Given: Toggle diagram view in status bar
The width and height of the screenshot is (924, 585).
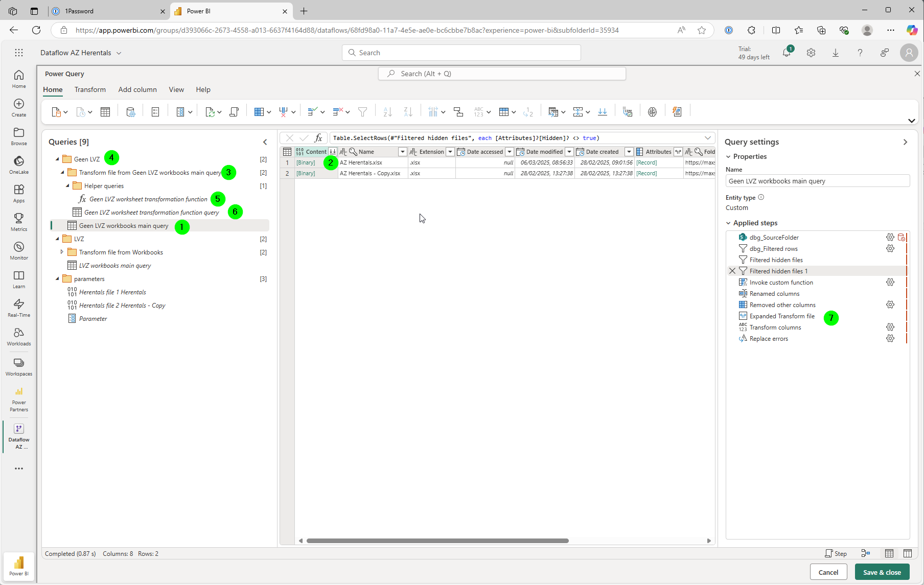Looking at the screenshot, I should pos(866,553).
